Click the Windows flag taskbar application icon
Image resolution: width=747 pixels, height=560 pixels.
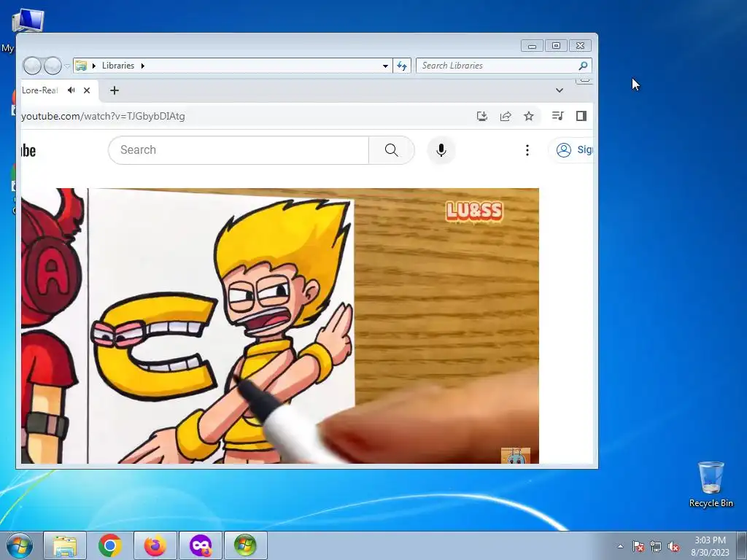[x=245, y=545]
